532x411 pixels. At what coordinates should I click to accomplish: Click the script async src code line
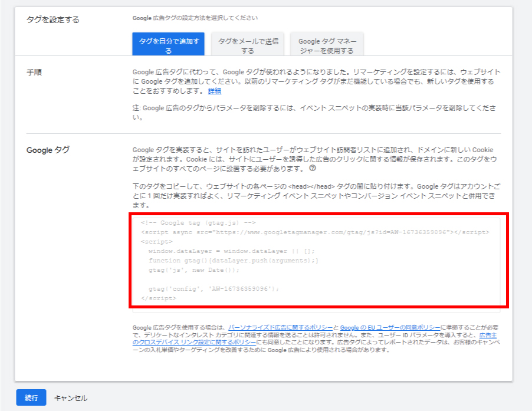point(315,232)
